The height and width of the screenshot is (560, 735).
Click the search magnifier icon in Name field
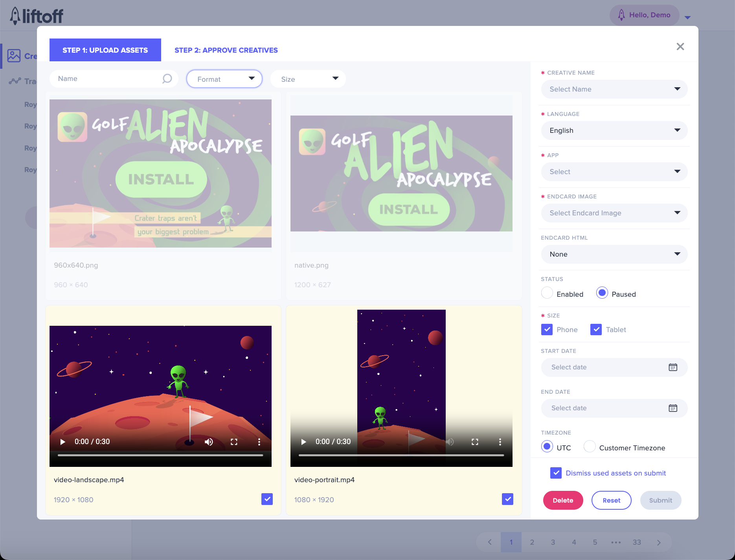click(167, 79)
